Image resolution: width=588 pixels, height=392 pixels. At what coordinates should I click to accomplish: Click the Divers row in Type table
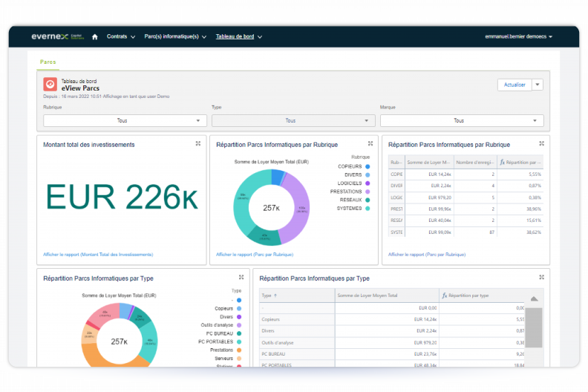392,331
